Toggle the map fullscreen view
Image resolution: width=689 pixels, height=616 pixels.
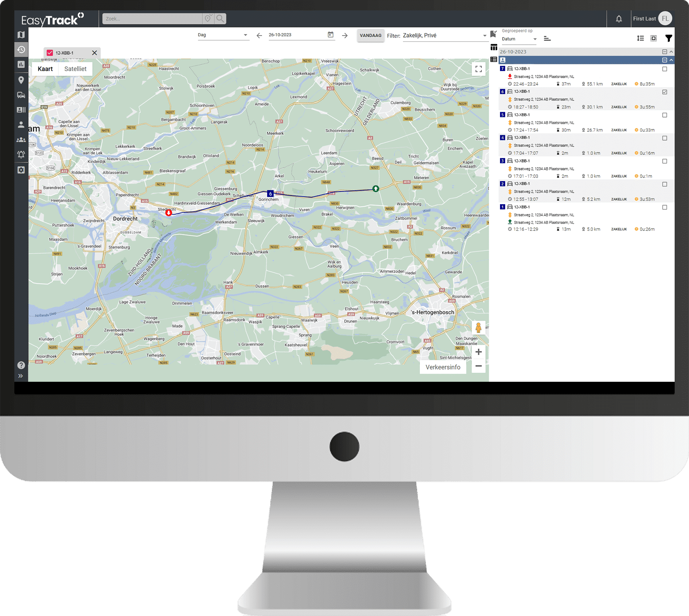tap(478, 69)
